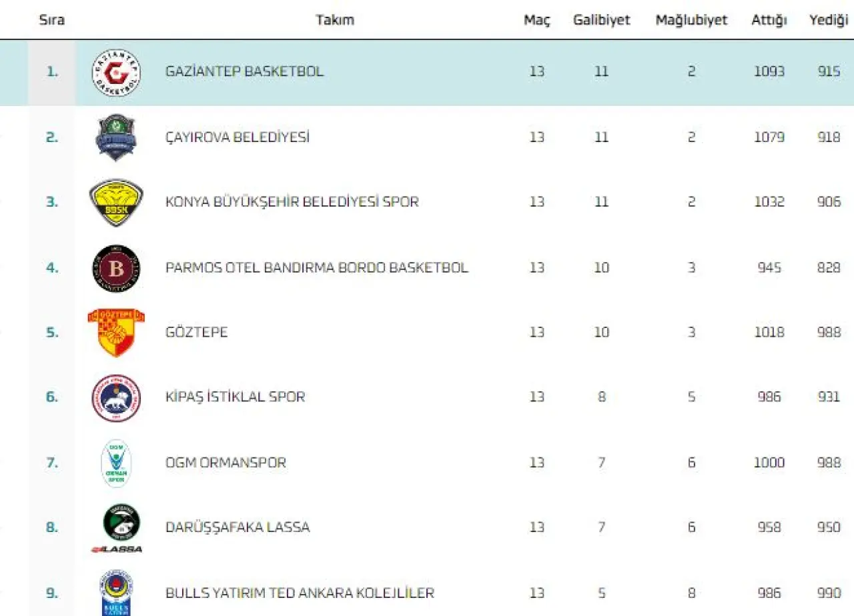Open GAZİANTEP BASKETBOL team link

[x=244, y=71]
